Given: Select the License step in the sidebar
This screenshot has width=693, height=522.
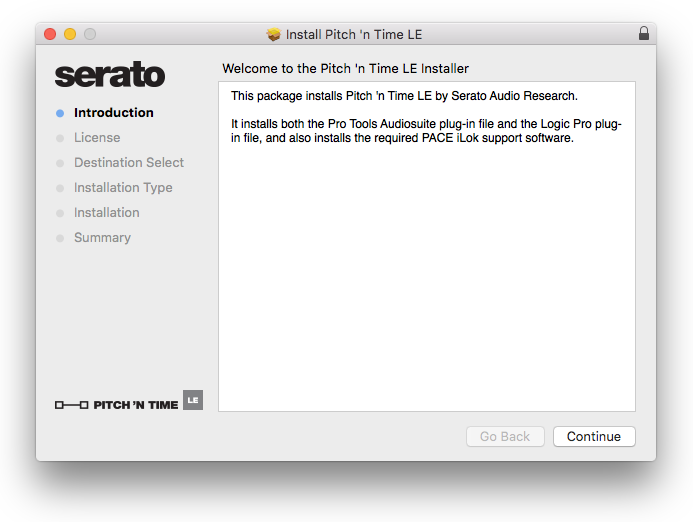Looking at the screenshot, I should click(97, 138).
